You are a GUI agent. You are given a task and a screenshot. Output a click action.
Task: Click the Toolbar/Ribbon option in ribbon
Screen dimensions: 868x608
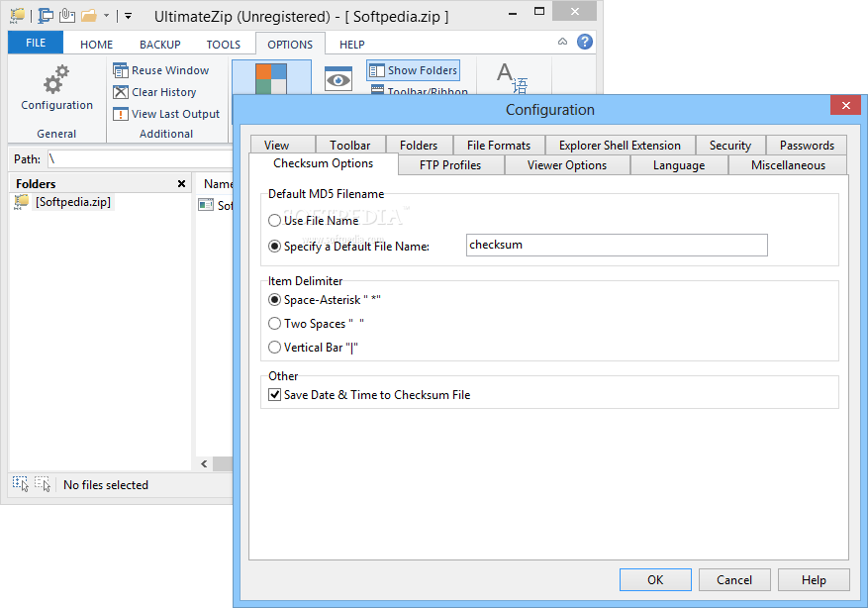(x=420, y=90)
